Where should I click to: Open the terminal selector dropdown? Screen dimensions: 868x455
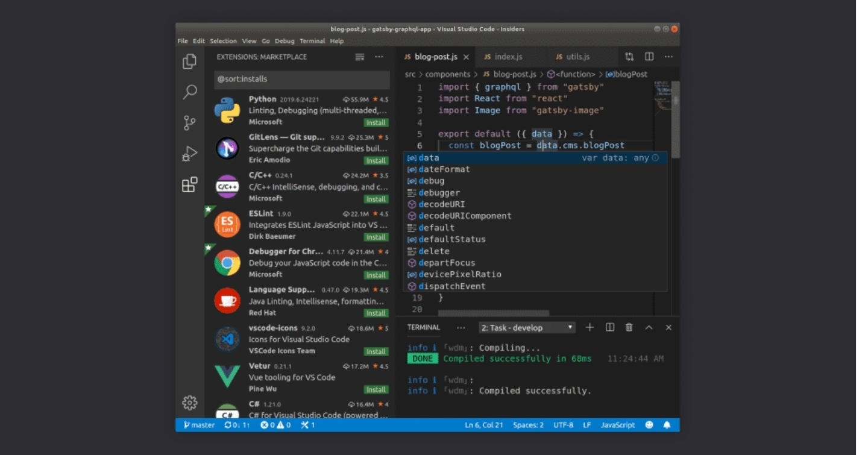click(527, 328)
